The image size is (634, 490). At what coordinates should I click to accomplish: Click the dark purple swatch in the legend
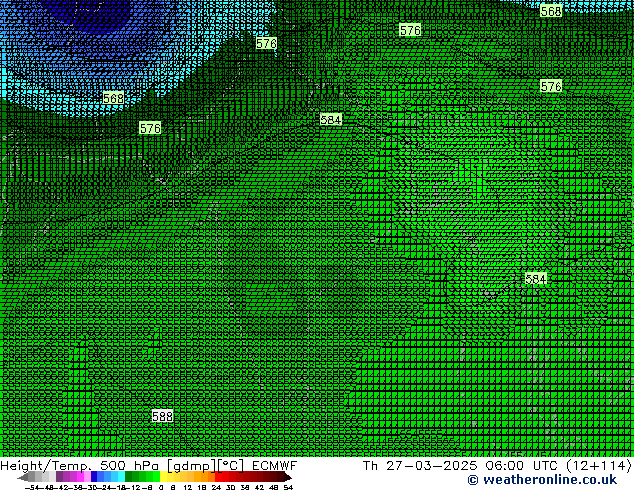tap(59, 477)
